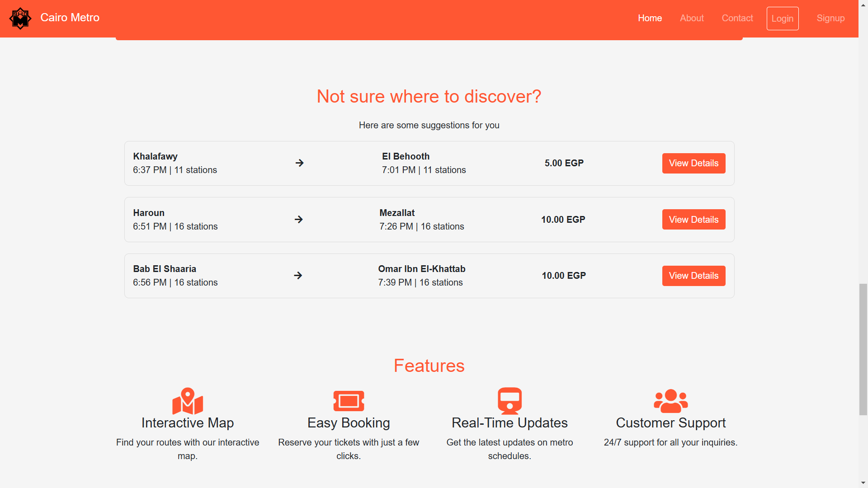The image size is (868, 488).
Task: Click the 6:56 PM | 16 stations text
Action: click(175, 282)
